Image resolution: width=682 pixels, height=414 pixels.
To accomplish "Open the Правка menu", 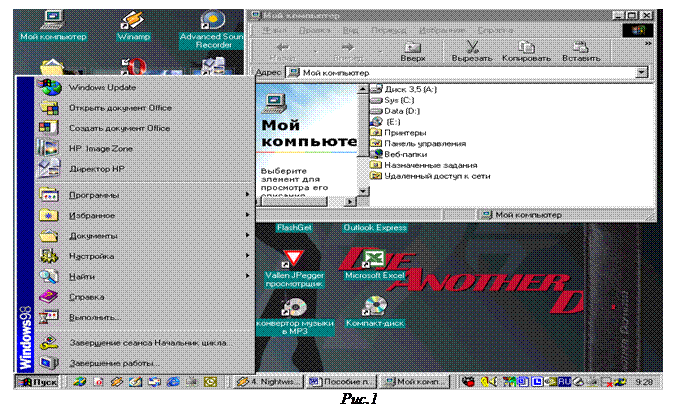I will pos(315,30).
